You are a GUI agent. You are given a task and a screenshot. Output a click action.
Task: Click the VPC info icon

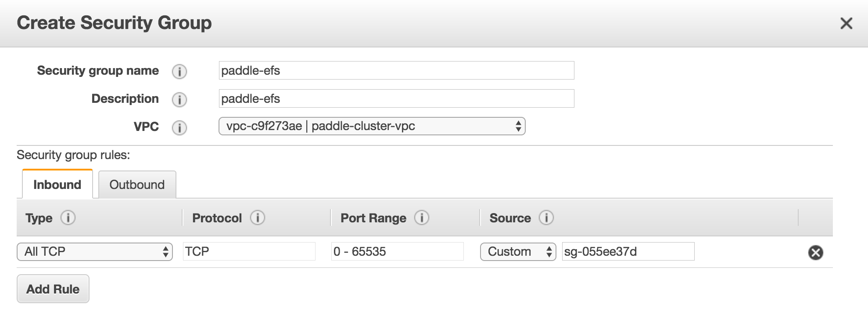click(179, 127)
